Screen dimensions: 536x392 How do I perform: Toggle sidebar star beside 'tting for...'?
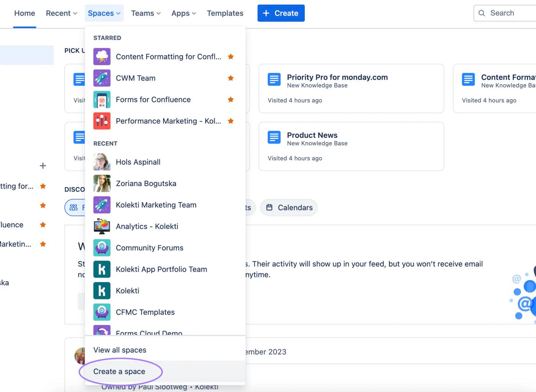pyautogui.click(x=43, y=186)
